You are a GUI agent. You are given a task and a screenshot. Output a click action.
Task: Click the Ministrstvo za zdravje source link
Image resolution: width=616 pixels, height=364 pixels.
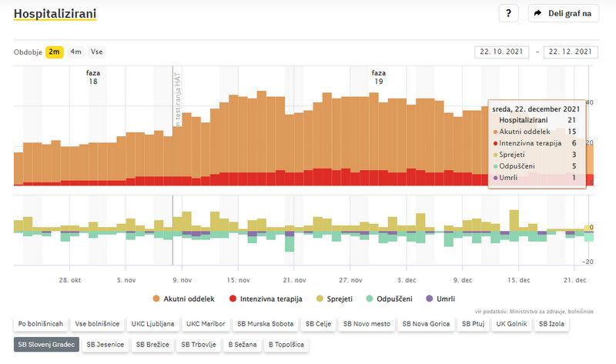[528, 310]
